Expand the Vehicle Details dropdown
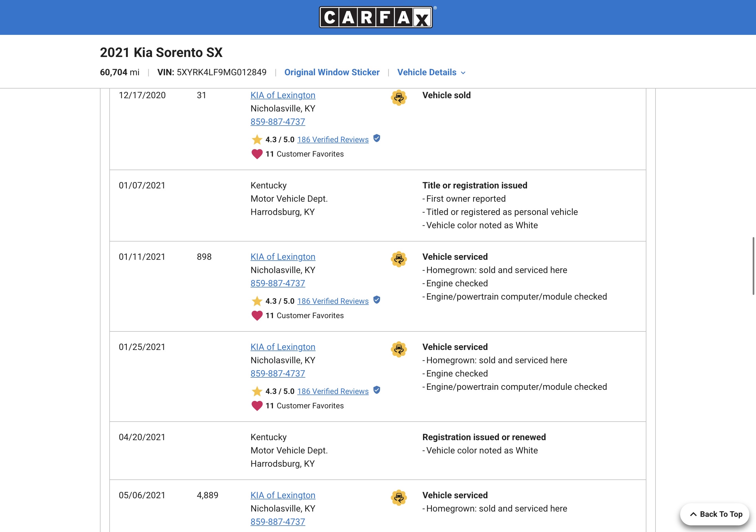This screenshot has width=756, height=532. 431,72
